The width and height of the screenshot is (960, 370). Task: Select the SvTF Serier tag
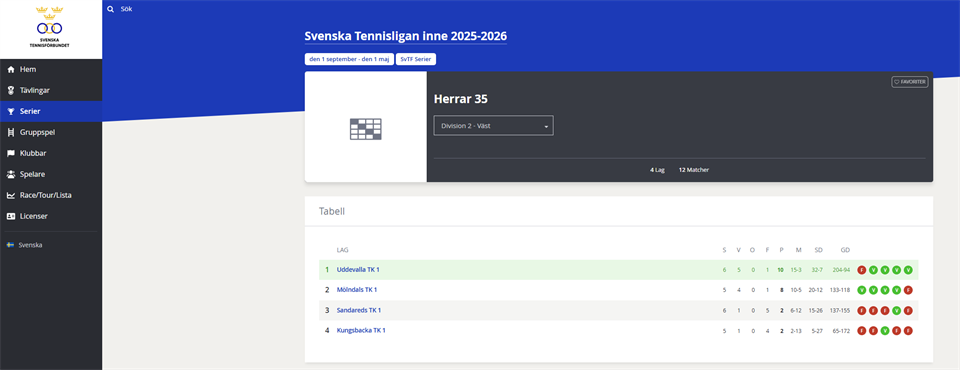(x=416, y=59)
